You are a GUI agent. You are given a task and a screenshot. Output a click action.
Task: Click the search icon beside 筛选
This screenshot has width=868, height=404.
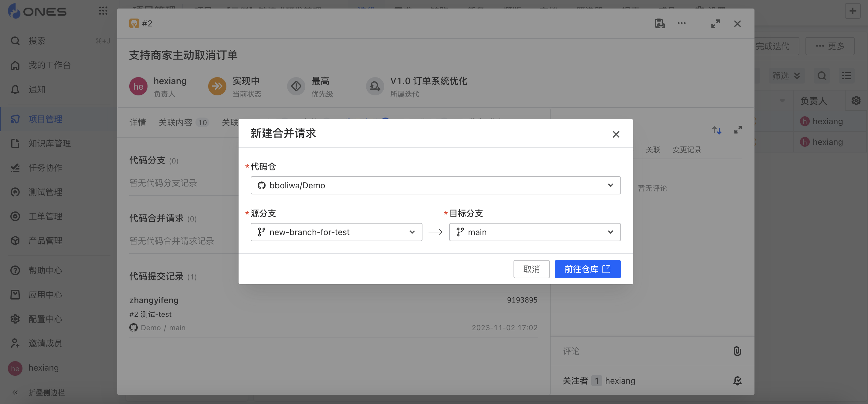[822, 76]
